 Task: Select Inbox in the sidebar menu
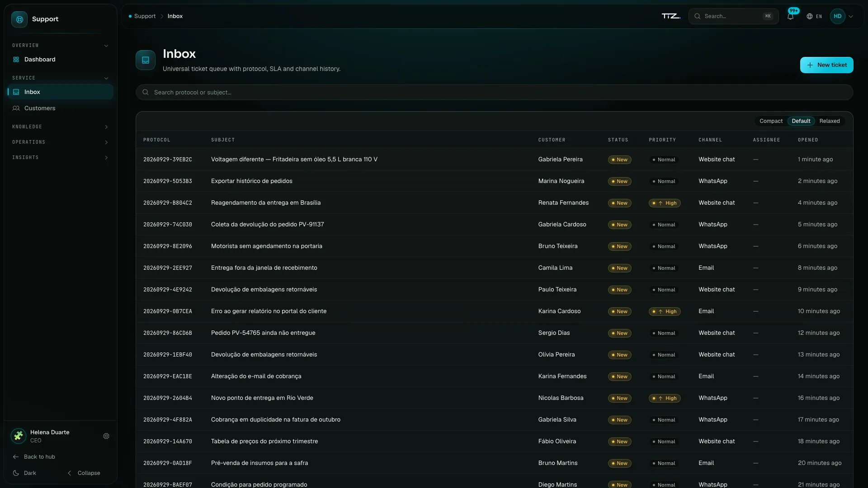[x=61, y=92]
